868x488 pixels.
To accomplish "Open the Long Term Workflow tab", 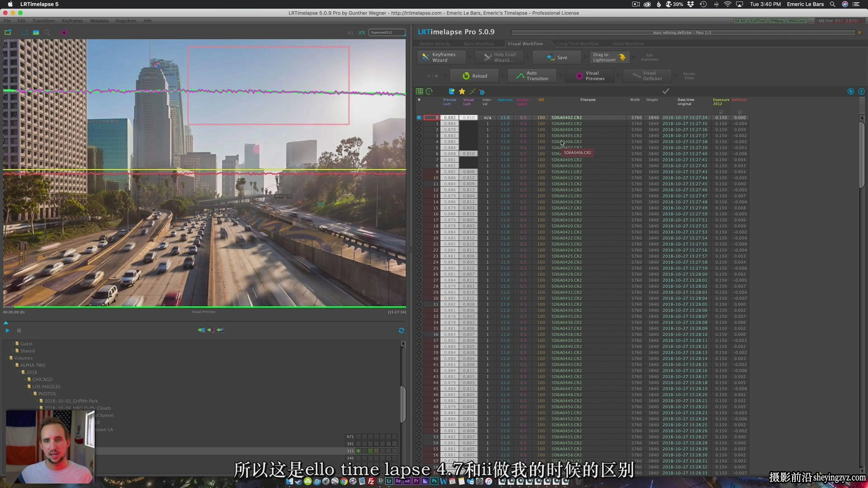I will click(x=577, y=44).
